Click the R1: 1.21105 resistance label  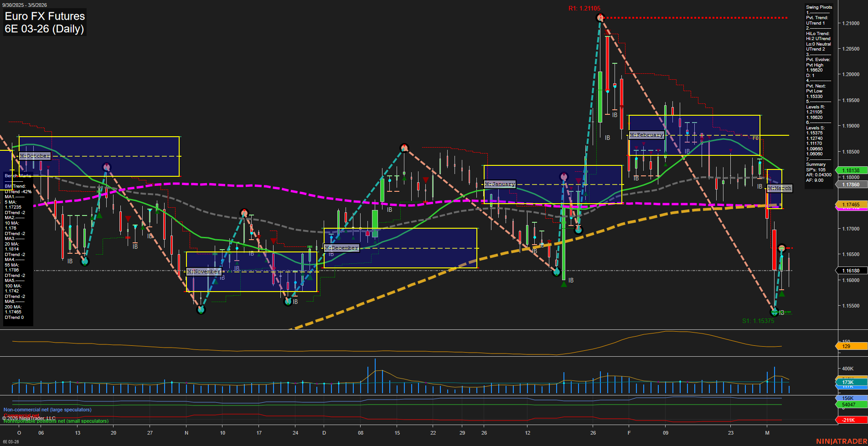584,7
